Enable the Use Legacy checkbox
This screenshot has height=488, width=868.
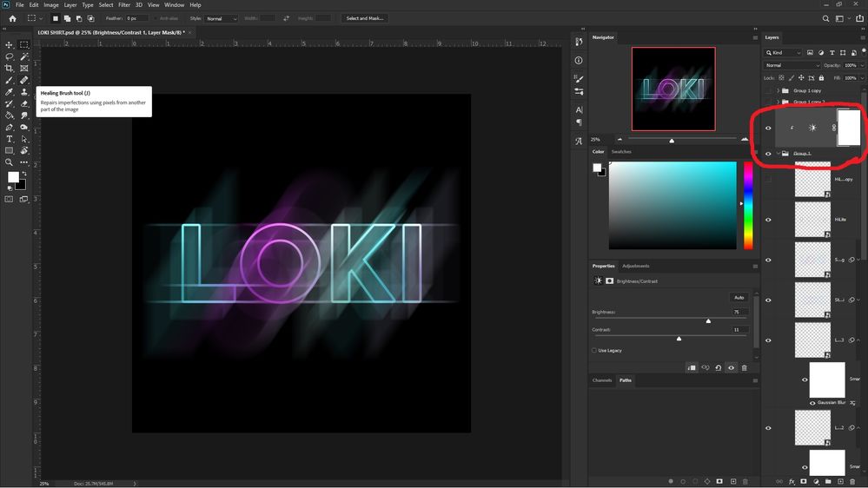point(594,350)
